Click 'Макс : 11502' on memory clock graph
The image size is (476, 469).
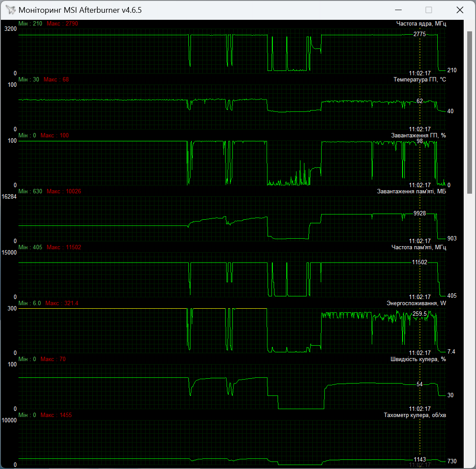coord(64,247)
